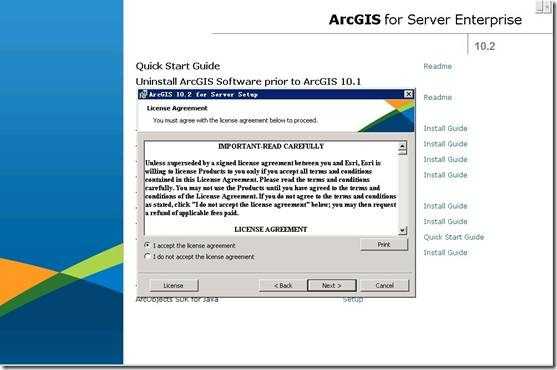Viewport: 557px width, 370px height.
Task: Open the Quick Start Guide link in right column
Action: pos(454,237)
